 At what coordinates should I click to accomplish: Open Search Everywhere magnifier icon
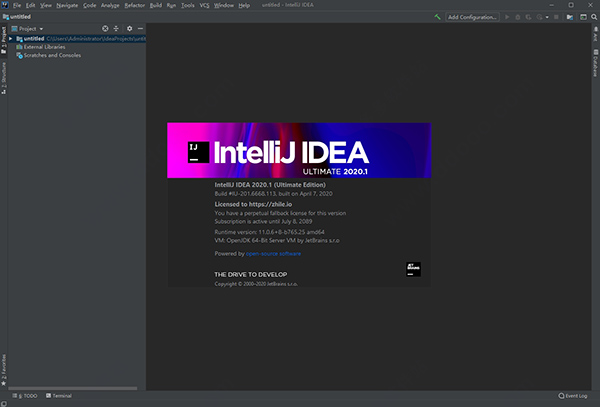pyautogui.click(x=594, y=17)
